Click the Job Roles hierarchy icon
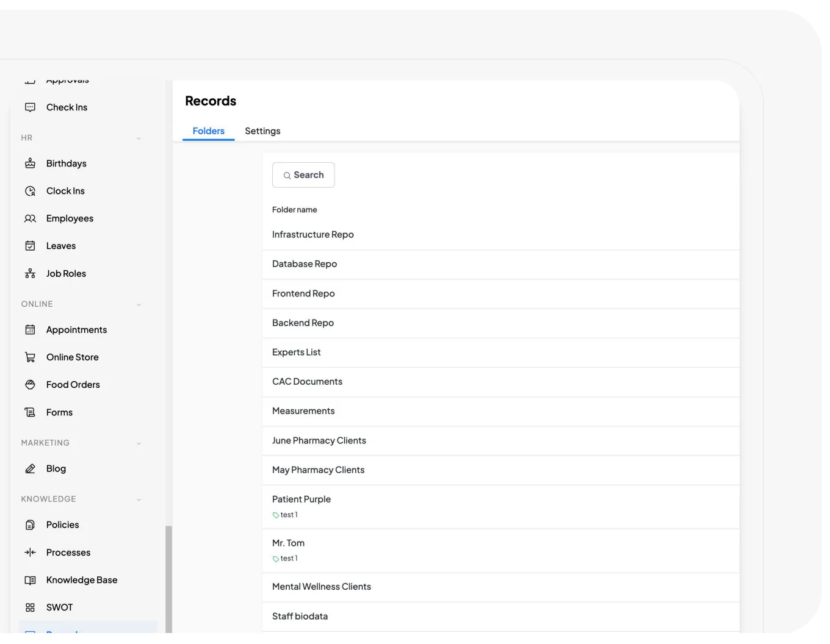Viewport: 830px width, 644px height. click(30, 274)
